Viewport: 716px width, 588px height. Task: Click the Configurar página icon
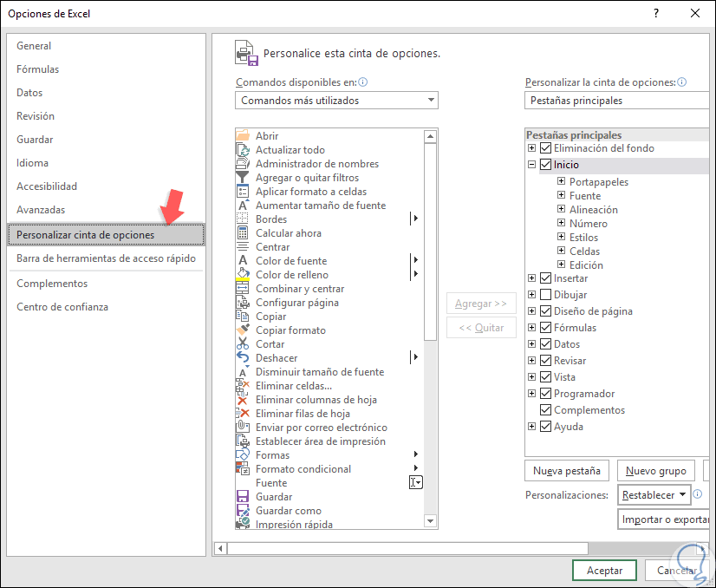tap(243, 302)
